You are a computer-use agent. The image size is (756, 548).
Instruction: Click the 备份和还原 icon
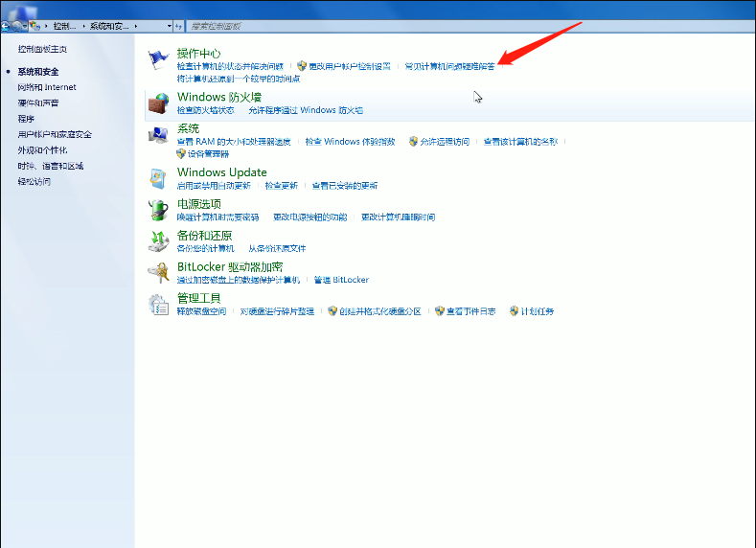[x=158, y=240]
